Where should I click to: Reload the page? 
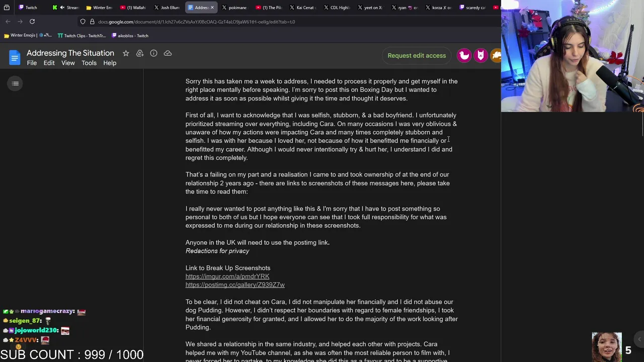click(x=32, y=22)
